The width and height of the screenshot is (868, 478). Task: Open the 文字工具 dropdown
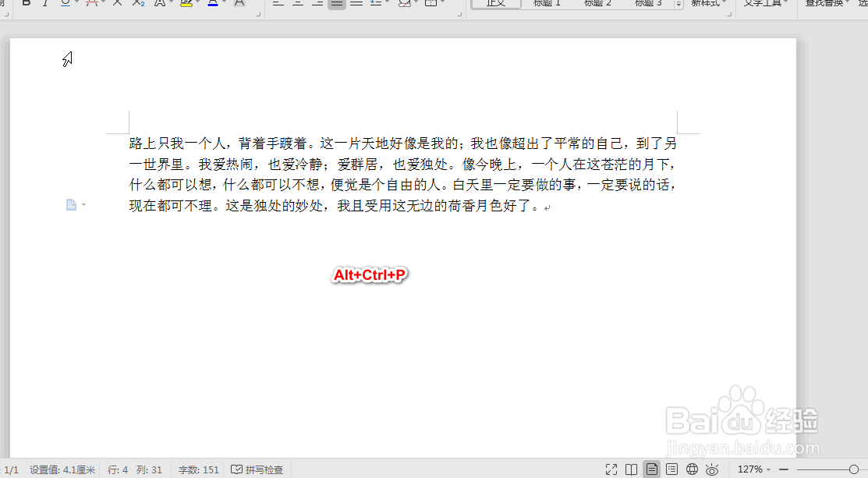[766, 3]
